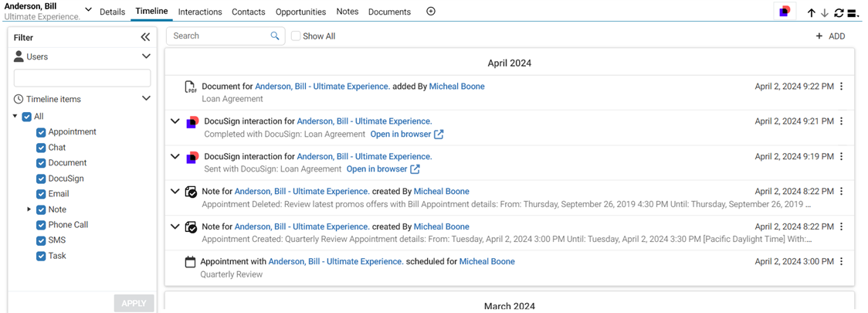Open the Documents tab
The height and width of the screenshot is (313, 868).
pos(390,12)
